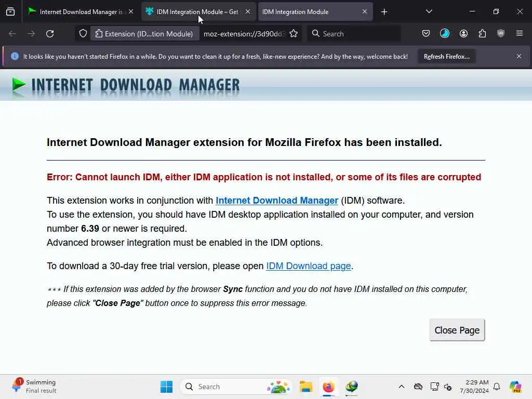Close the active IDM Integration Module tab
The height and width of the screenshot is (399, 532).
tap(365, 12)
